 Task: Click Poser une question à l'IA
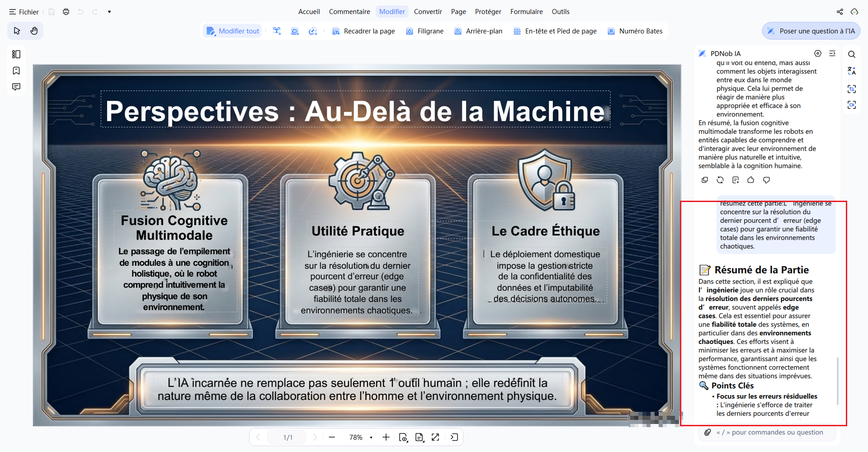click(811, 31)
